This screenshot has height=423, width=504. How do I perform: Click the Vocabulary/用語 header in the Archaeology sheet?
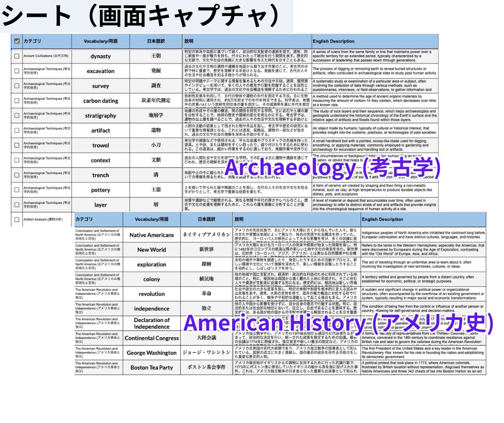pos(101,41)
